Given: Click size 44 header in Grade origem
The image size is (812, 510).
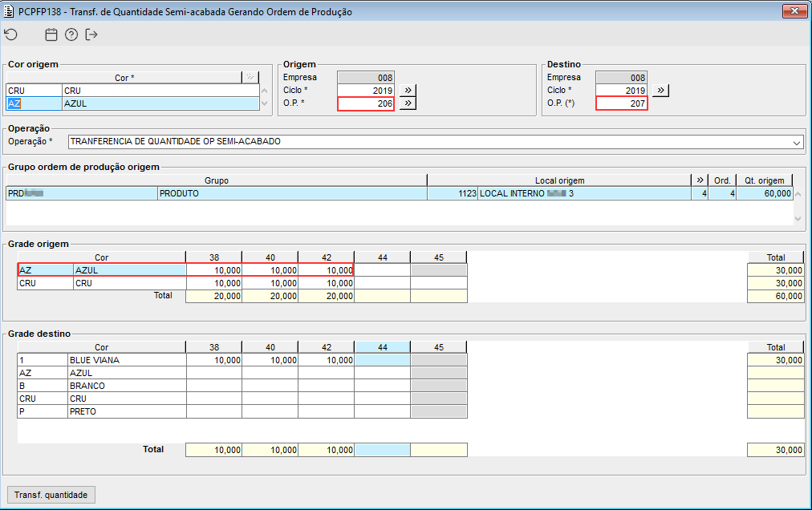Looking at the screenshot, I should 382,257.
